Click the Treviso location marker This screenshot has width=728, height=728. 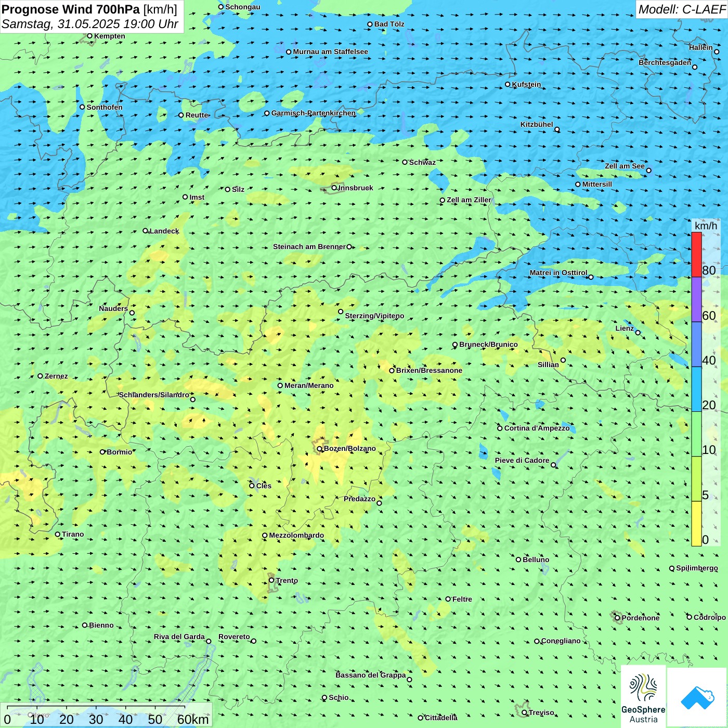coord(524,712)
